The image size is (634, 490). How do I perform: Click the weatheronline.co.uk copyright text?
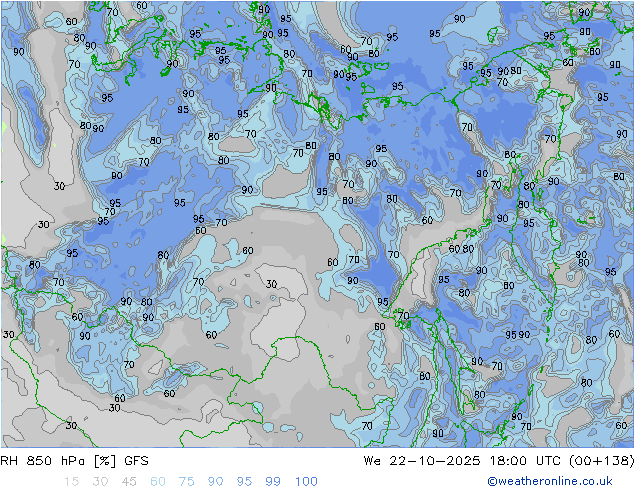point(550,481)
